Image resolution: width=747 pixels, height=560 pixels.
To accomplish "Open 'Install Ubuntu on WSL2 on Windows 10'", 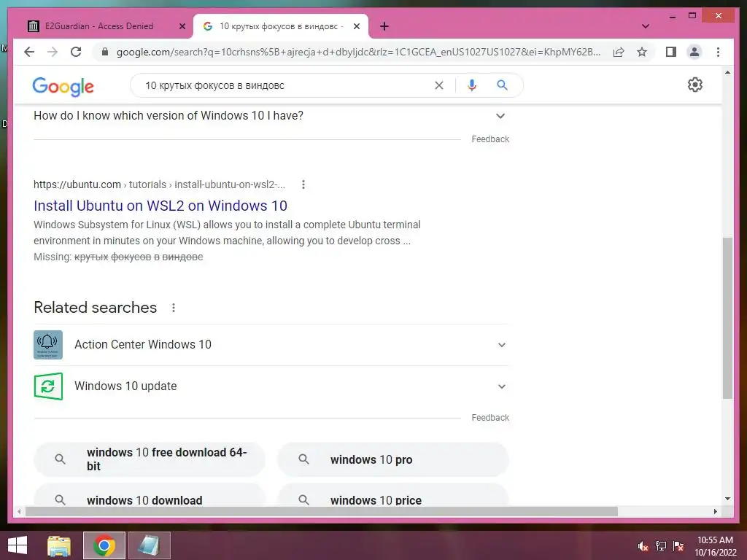I will (160, 206).
